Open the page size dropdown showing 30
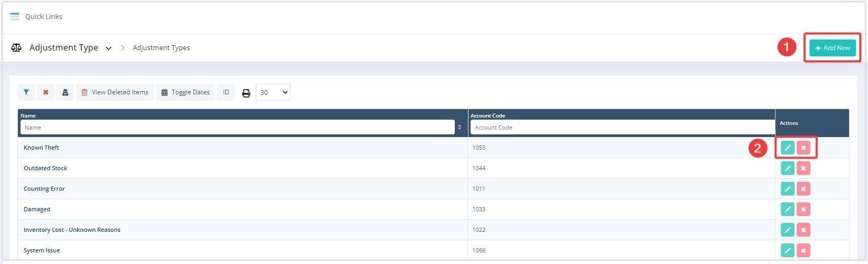The image size is (868, 264). [x=273, y=92]
